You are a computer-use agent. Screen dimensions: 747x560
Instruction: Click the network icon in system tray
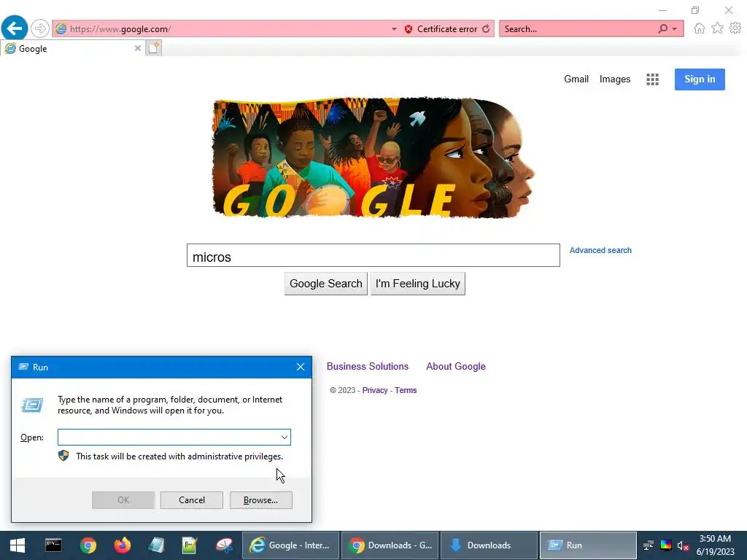pos(648,545)
